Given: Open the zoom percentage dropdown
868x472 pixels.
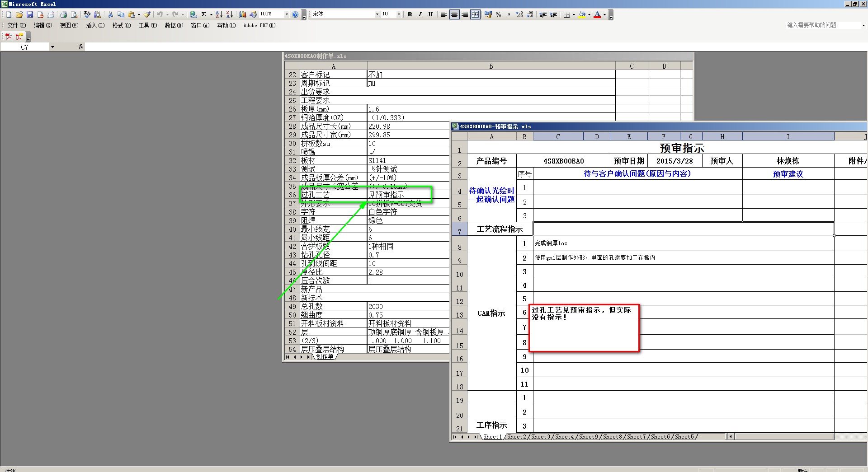Looking at the screenshot, I should coord(287,14).
